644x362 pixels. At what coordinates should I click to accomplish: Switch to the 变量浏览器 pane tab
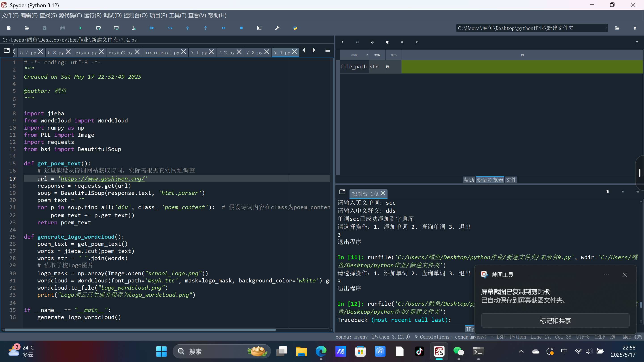pyautogui.click(x=489, y=180)
